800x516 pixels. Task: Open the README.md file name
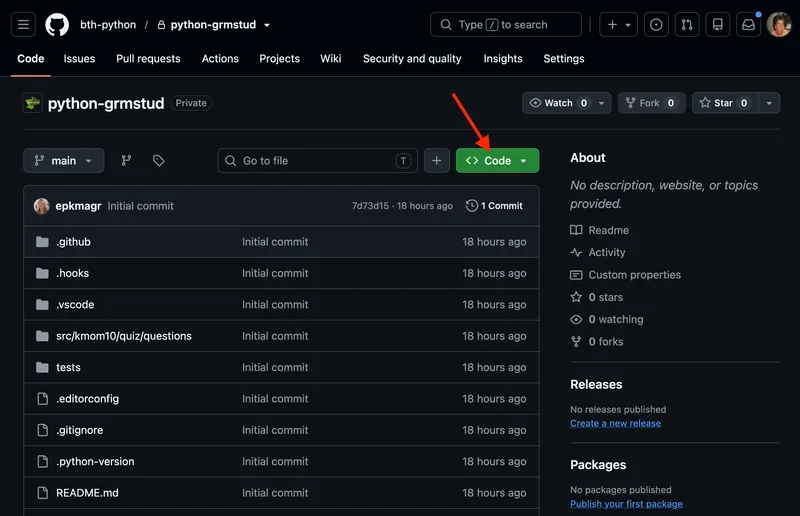(87, 493)
